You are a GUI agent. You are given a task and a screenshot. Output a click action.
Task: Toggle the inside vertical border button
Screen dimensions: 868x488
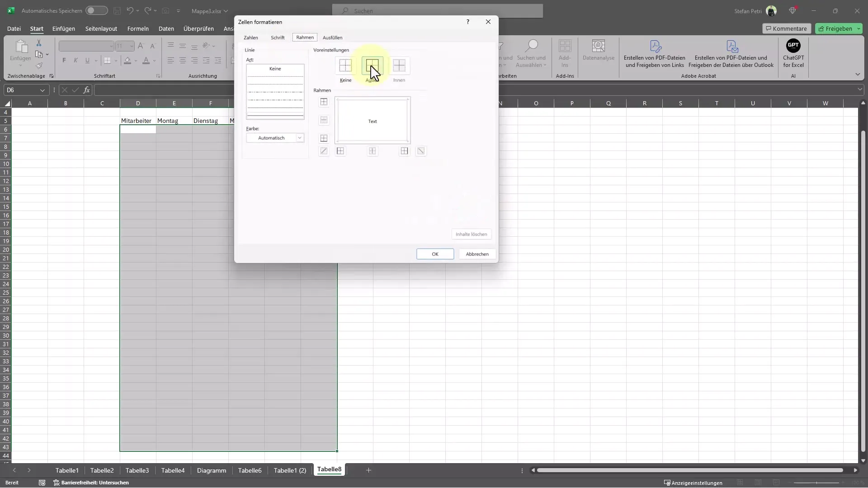click(x=373, y=151)
